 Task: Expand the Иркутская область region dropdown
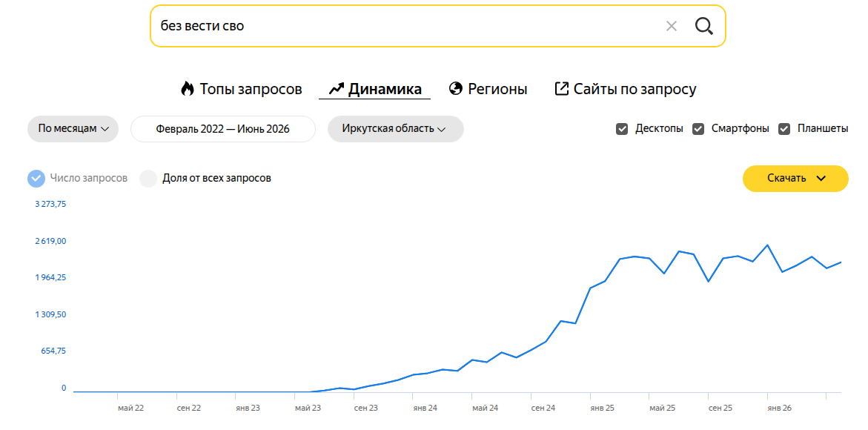(395, 129)
